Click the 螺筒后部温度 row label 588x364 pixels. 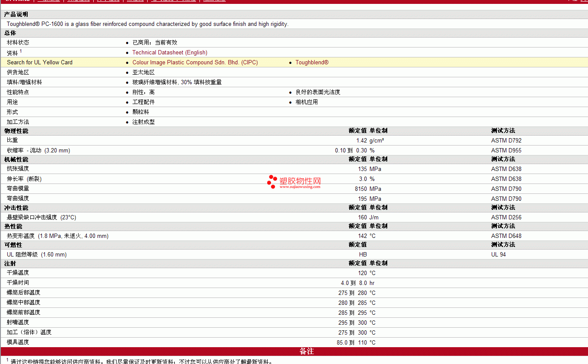(24, 293)
